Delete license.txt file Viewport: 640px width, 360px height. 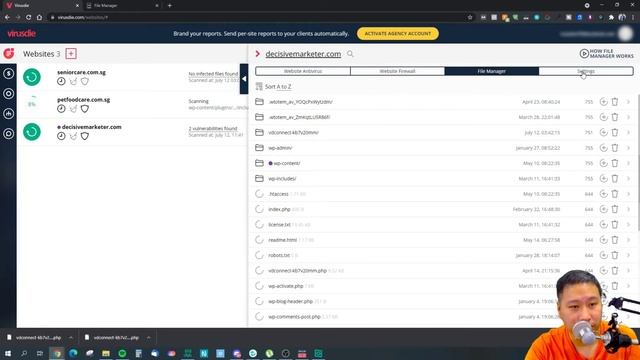pos(615,224)
